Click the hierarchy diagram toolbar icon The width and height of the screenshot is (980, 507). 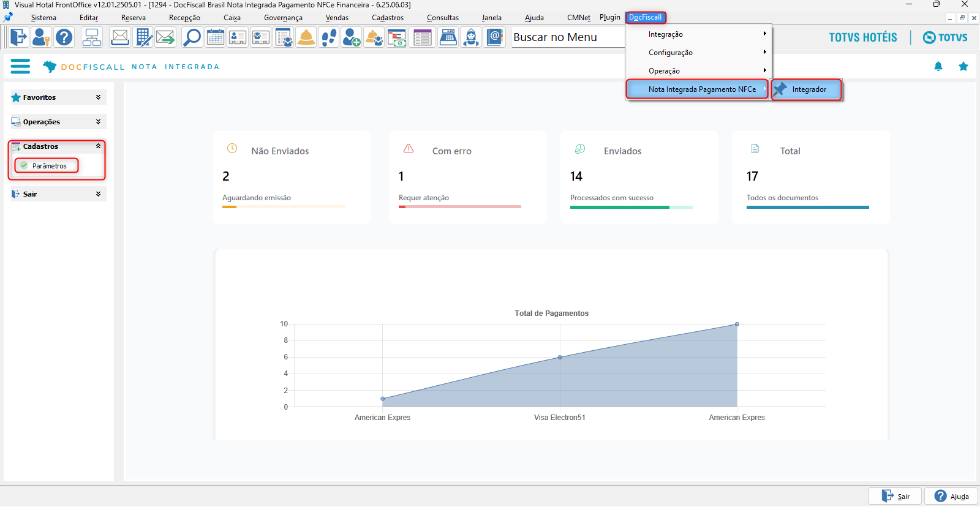tap(92, 37)
